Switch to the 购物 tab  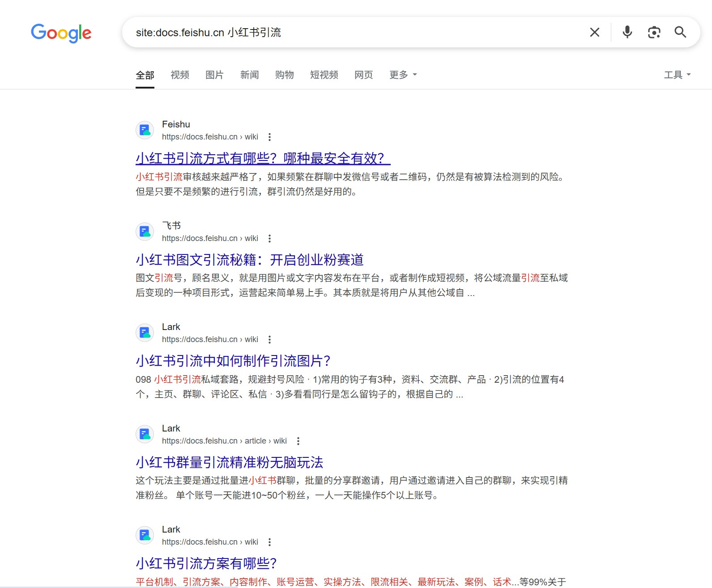pyautogui.click(x=284, y=75)
